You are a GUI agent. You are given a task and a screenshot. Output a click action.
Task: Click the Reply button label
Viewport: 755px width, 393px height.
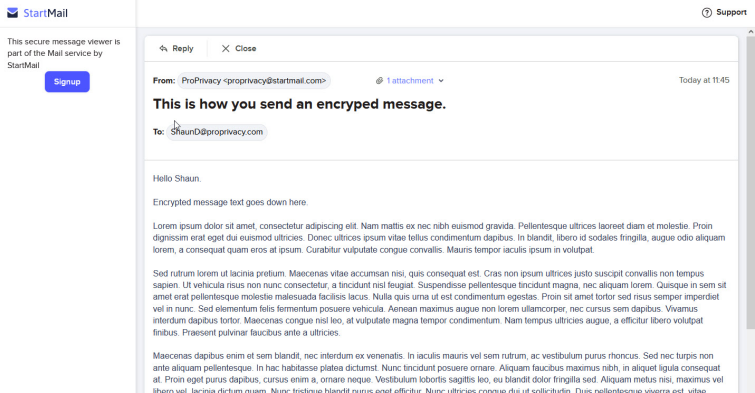(182, 48)
